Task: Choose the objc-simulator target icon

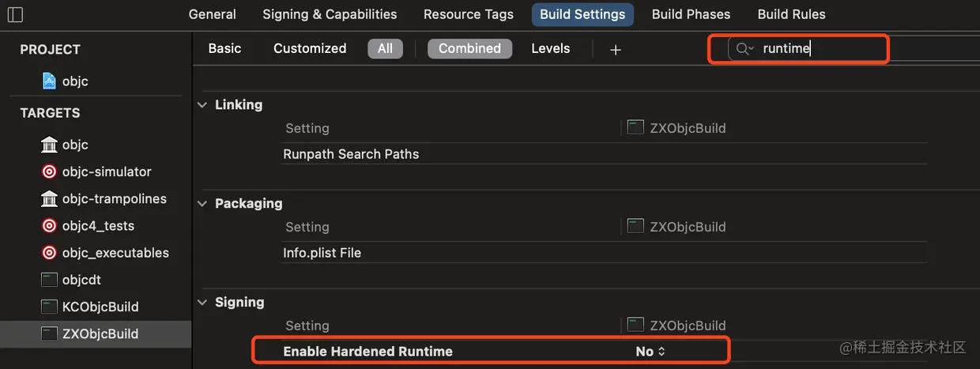Action: pyautogui.click(x=49, y=171)
